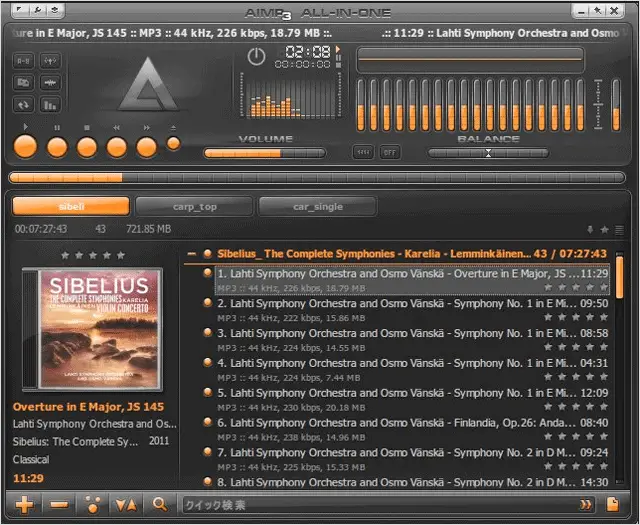Viewport: 640px width, 525px height.
Task: Click the magnifier search icon
Action: 160,505
